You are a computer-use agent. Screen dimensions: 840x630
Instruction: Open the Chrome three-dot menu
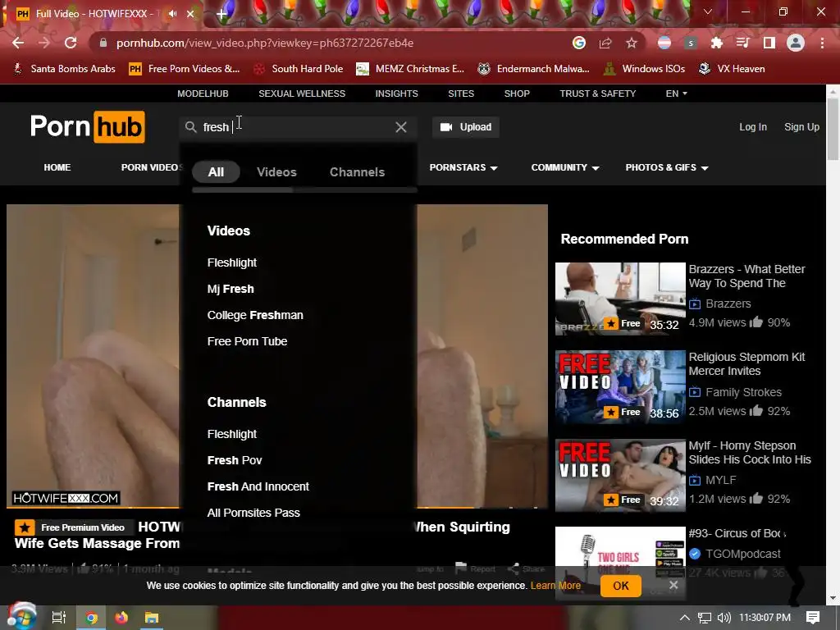(822, 43)
